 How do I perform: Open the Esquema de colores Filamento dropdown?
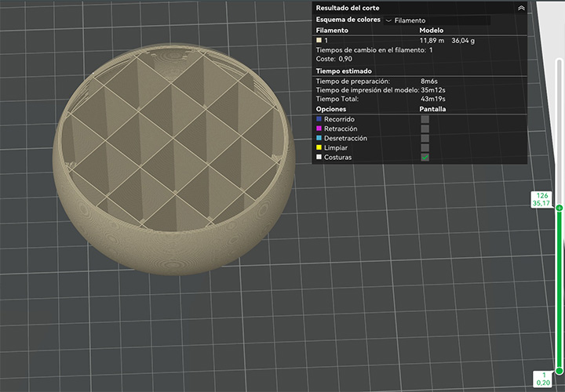pos(437,20)
